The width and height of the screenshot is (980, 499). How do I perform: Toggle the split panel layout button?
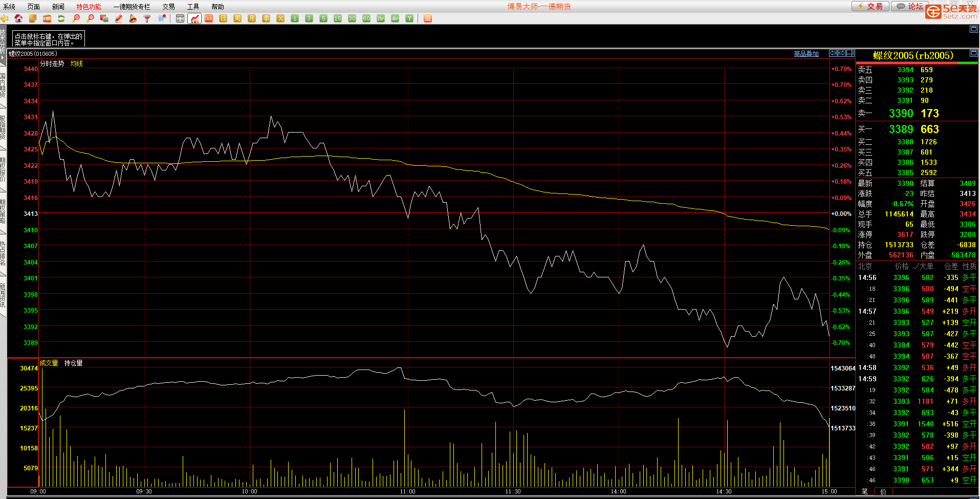pos(850,53)
